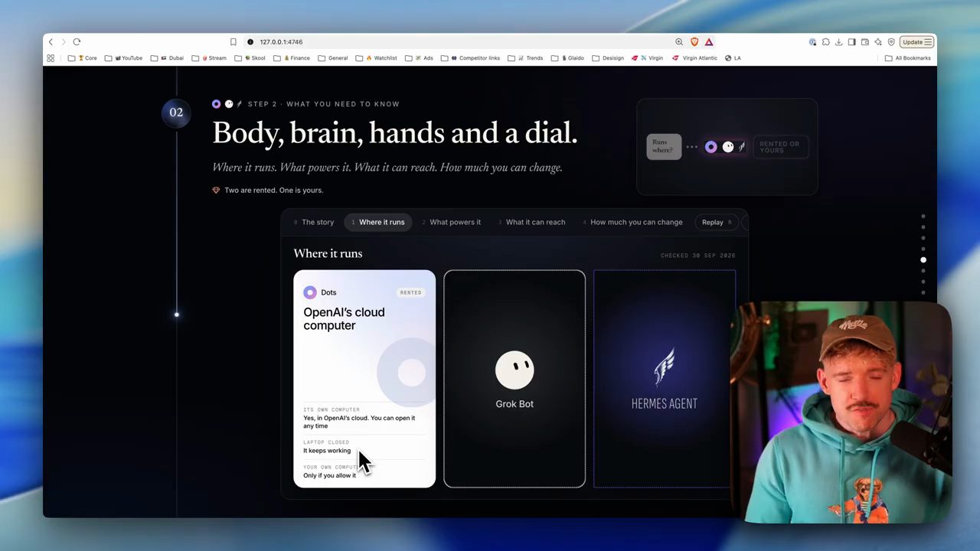
Task: Open the General bookmarks folder
Action: [333, 58]
